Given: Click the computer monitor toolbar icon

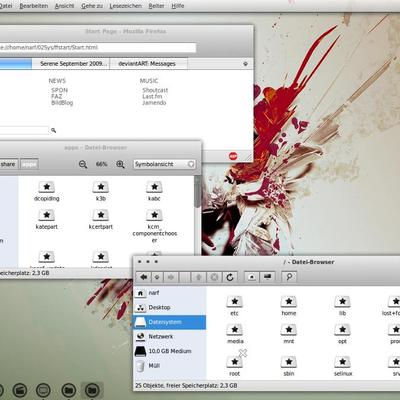Looking at the screenshot, I should click(x=267, y=277).
